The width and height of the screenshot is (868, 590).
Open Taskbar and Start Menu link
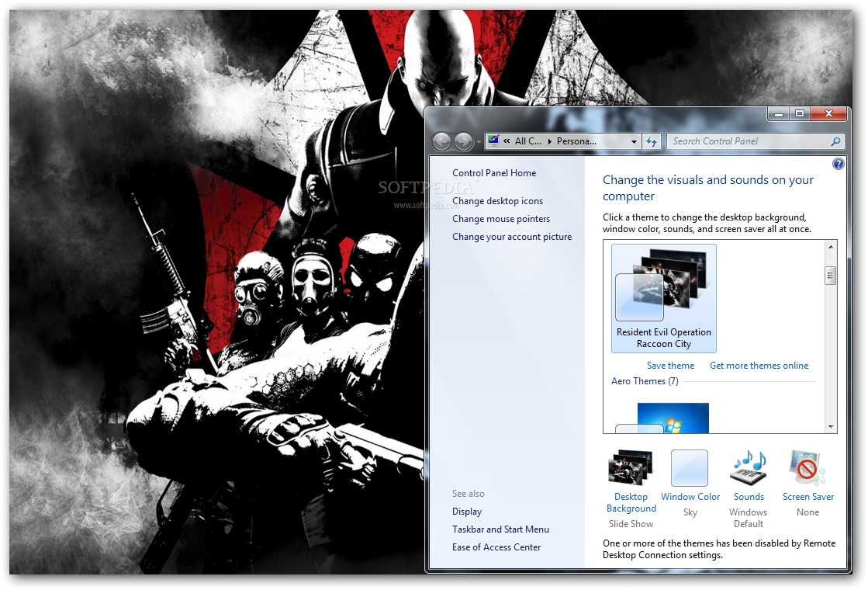(500, 529)
